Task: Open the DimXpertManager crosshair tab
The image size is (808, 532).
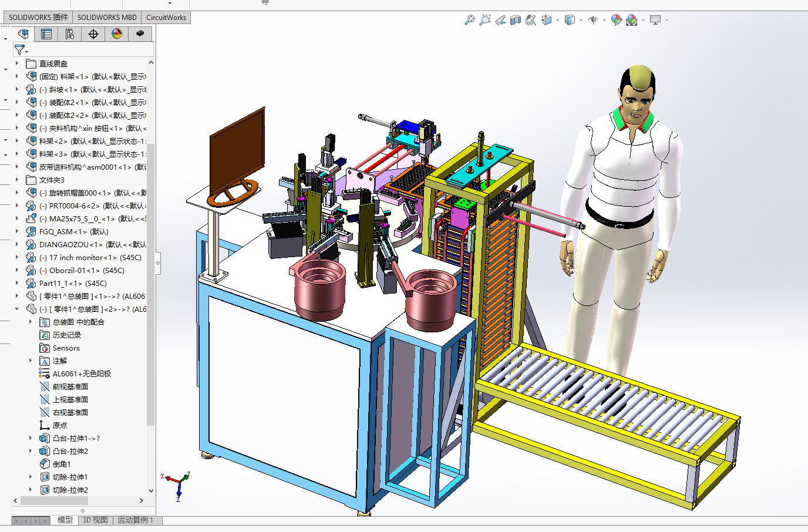Action: tap(93, 34)
